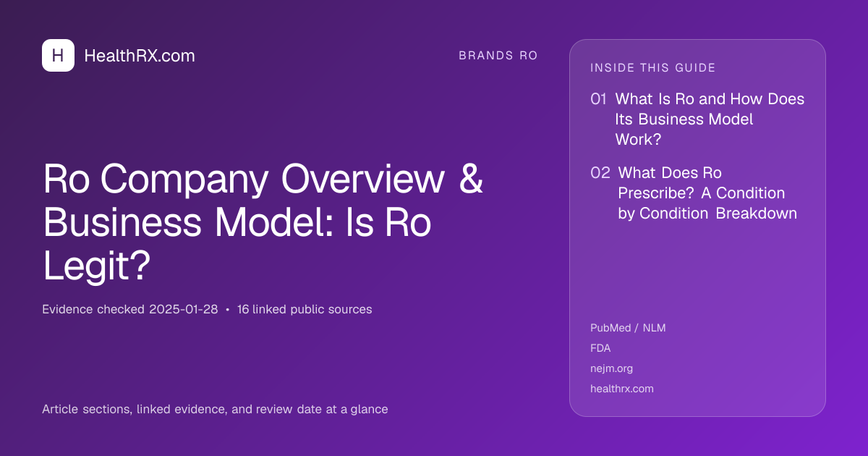Click '16 linked public sources' text
The height and width of the screenshot is (456, 868).
click(305, 310)
